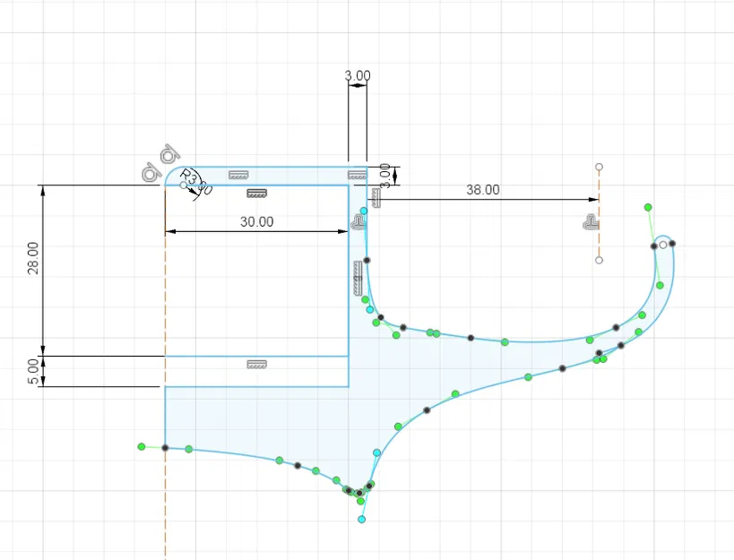Select the white center point of R3.00 arc
734x560 pixels.
(184, 185)
